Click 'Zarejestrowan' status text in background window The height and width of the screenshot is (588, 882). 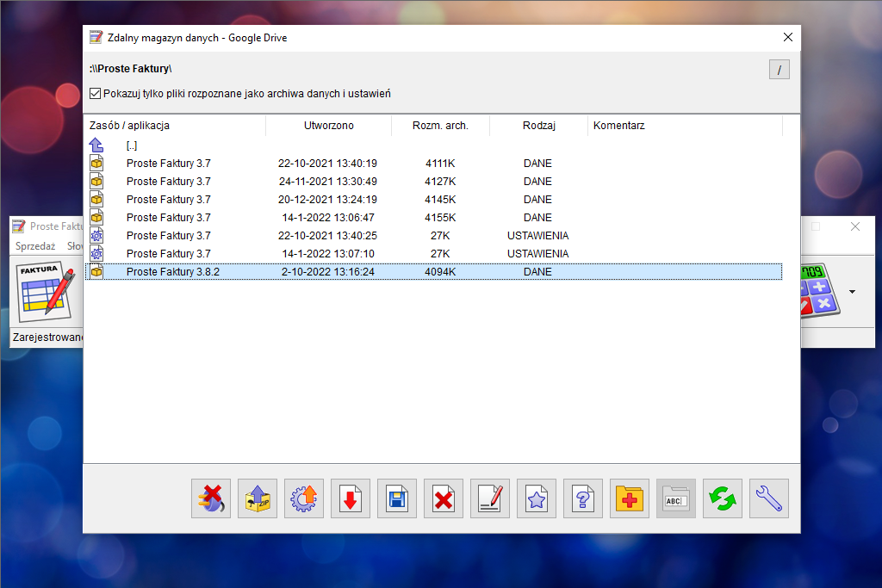click(47, 337)
